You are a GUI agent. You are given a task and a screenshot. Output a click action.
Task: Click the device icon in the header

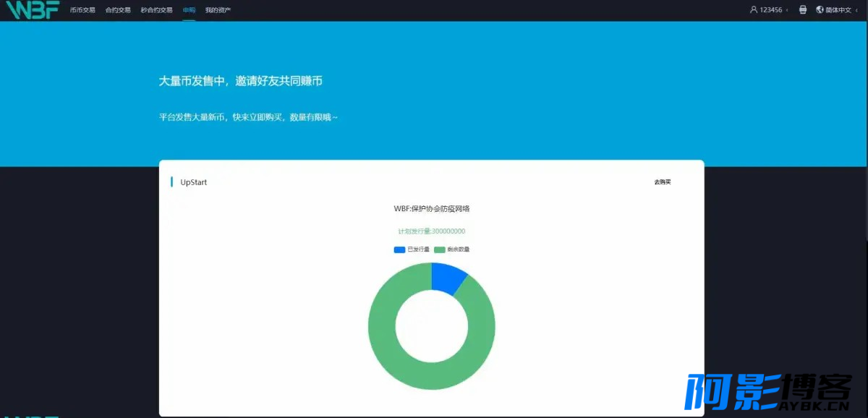[802, 10]
